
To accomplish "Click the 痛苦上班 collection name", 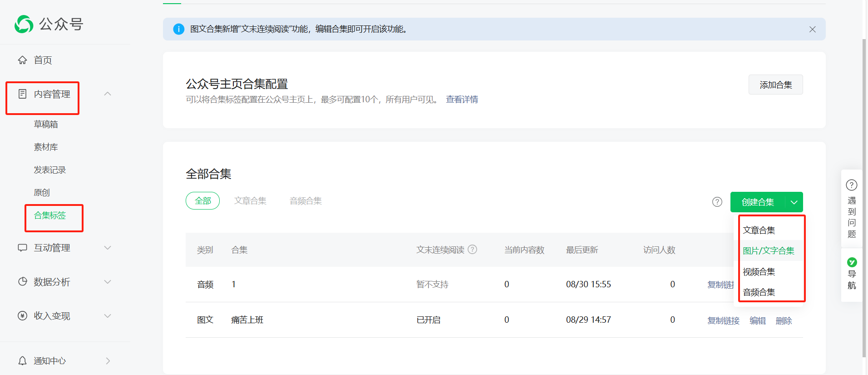I will pos(247,320).
